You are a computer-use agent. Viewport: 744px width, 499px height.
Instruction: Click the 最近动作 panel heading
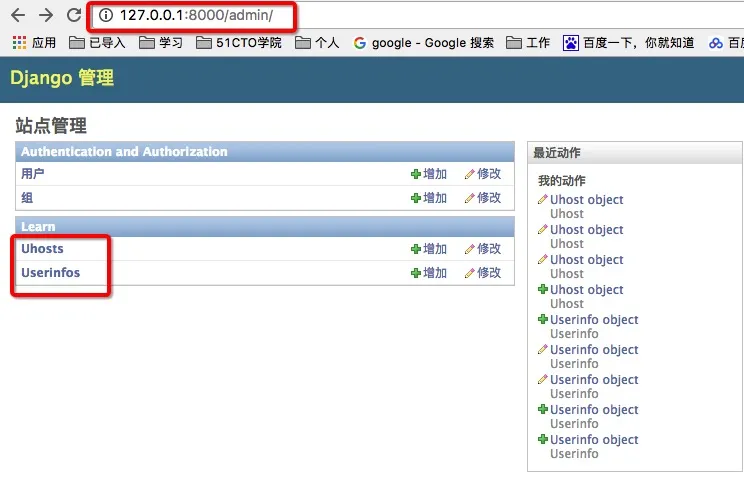pos(557,153)
